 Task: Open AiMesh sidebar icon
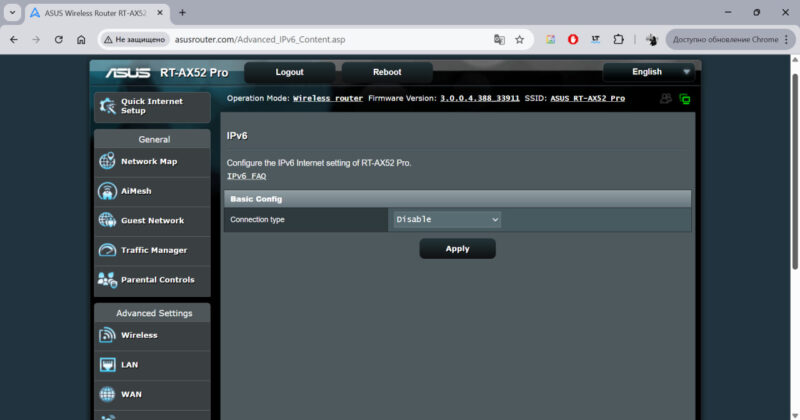pyautogui.click(x=107, y=191)
